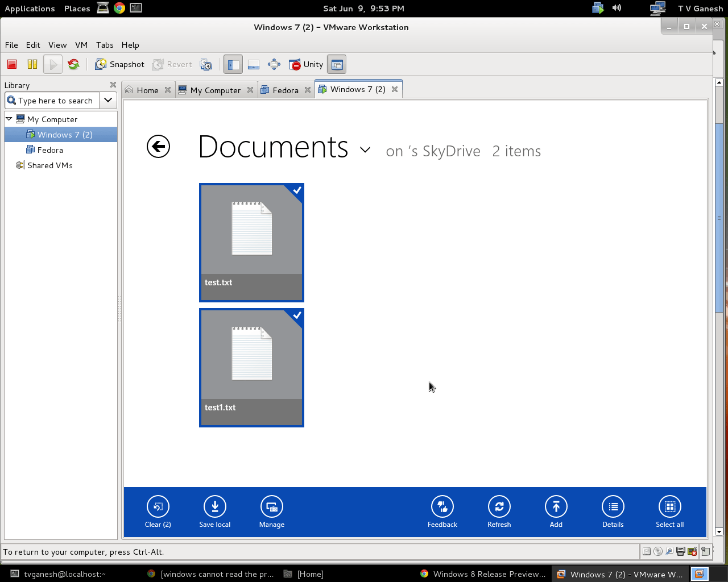The image size is (728, 582).
Task: Close the Fedora tab
Action: (x=308, y=90)
